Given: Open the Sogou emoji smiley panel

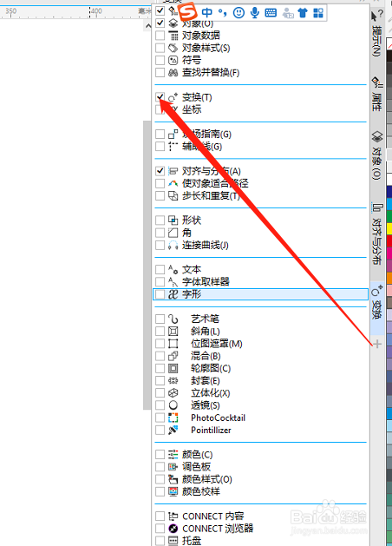Looking at the screenshot, I should pyautogui.click(x=238, y=13).
